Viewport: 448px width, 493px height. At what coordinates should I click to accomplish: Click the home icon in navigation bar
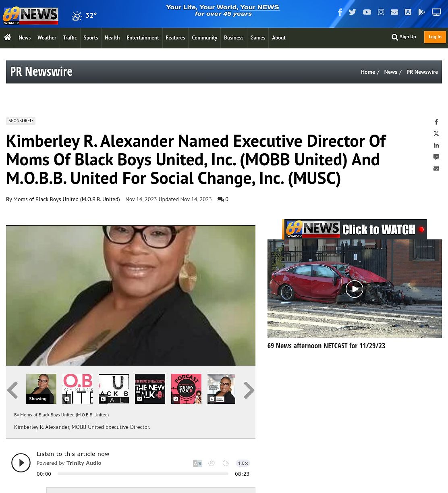7,37
